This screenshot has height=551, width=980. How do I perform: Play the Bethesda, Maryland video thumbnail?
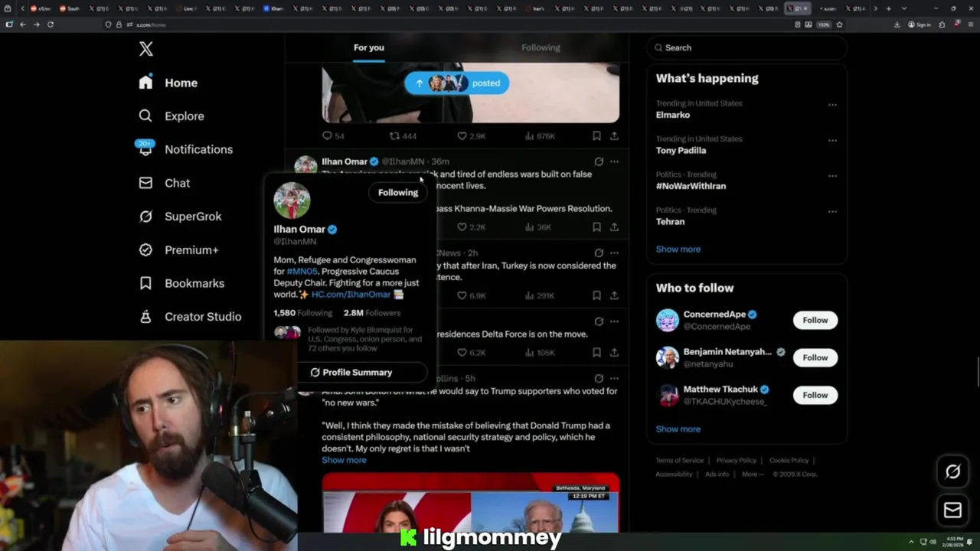(x=471, y=502)
